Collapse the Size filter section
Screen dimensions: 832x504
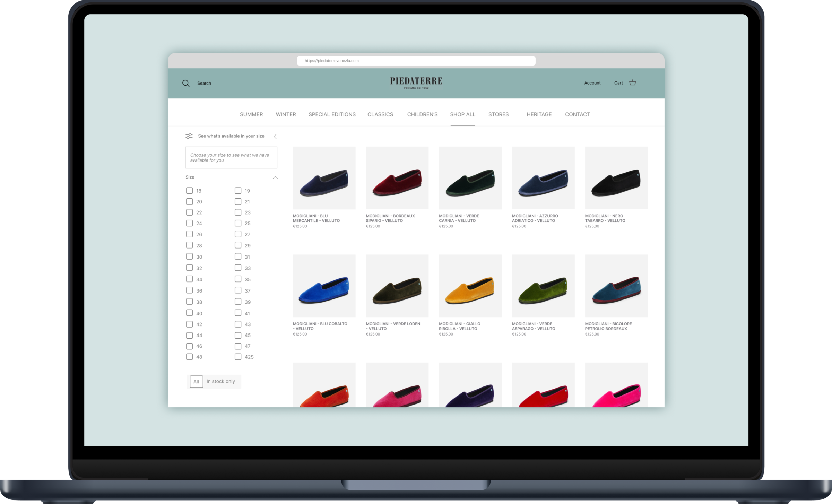coord(275,177)
